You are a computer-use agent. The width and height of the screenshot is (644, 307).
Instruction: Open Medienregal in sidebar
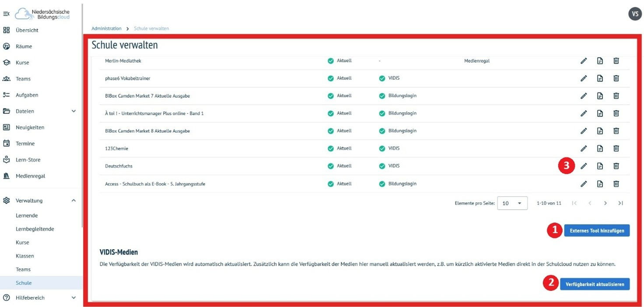point(30,176)
